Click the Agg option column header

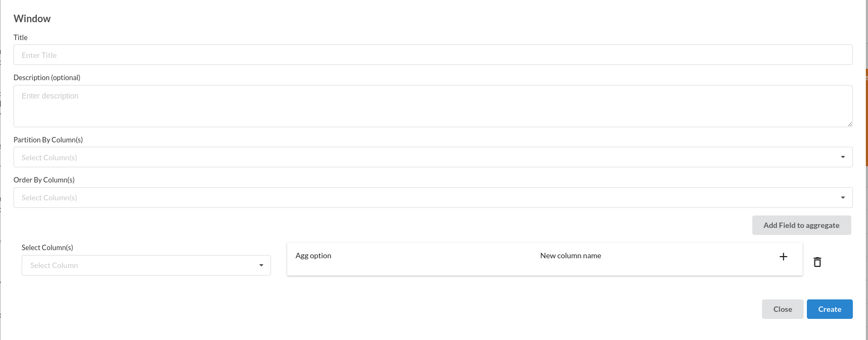(313, 256)
